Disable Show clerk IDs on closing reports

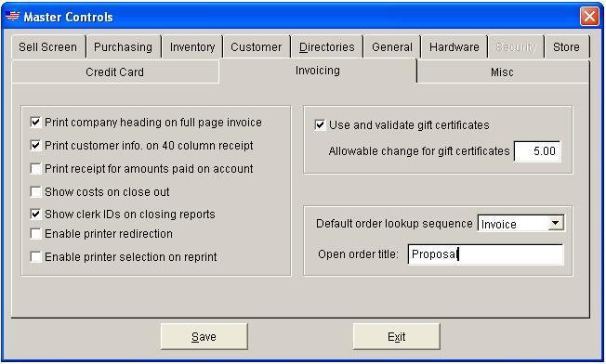click(35, 214)
